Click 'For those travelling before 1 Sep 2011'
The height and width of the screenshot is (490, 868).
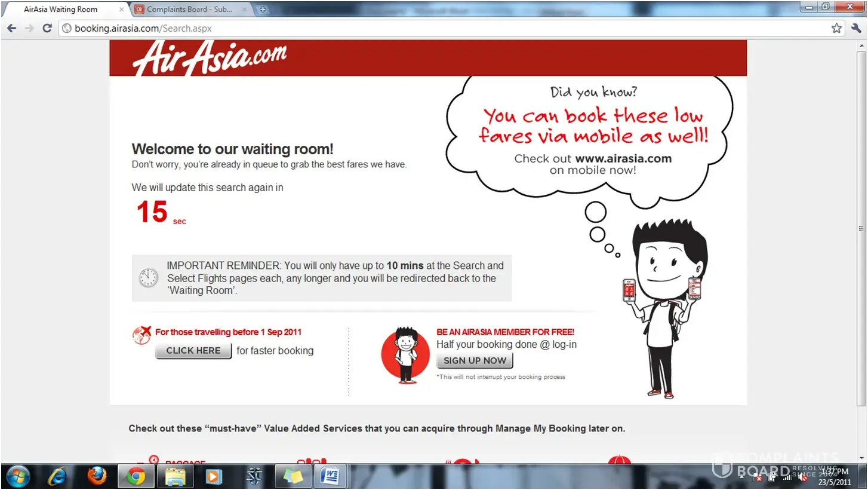(228, 332)
